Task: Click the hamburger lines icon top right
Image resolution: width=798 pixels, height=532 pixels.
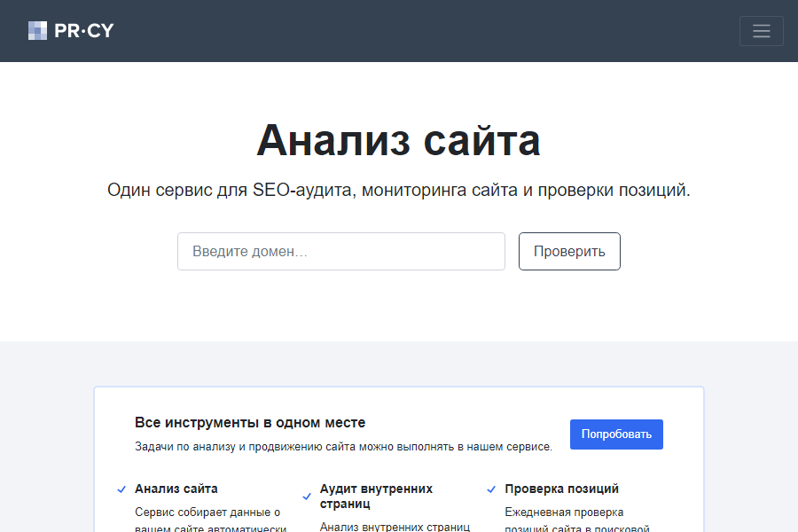Action: 761,30
